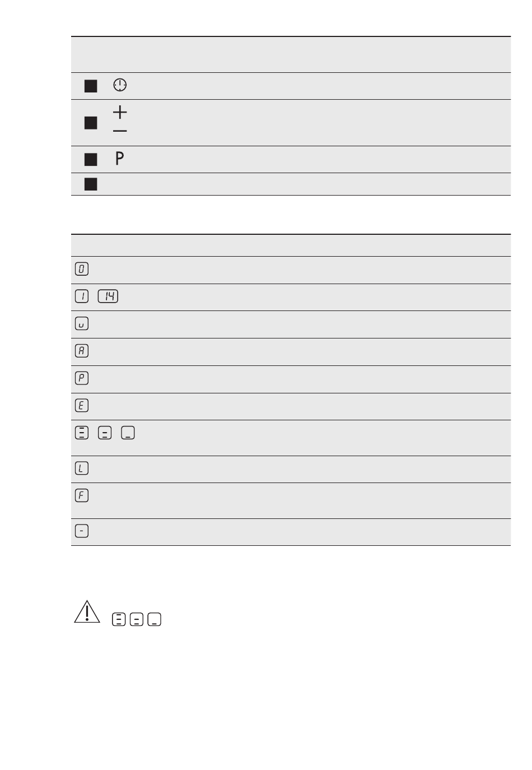Click the black square beside the timer icon
The height and width of the screenshot is (770, 532).
click(x=91, y=86)
